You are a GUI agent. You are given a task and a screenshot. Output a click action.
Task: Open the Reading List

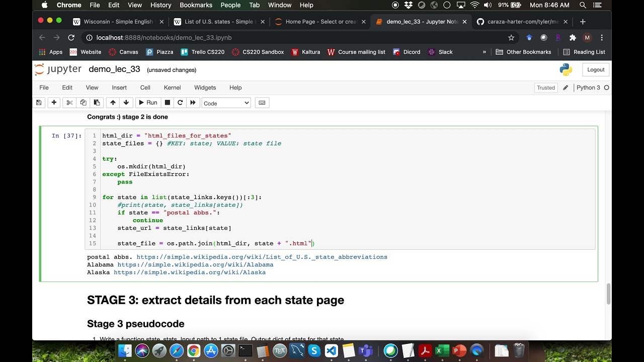584,52
